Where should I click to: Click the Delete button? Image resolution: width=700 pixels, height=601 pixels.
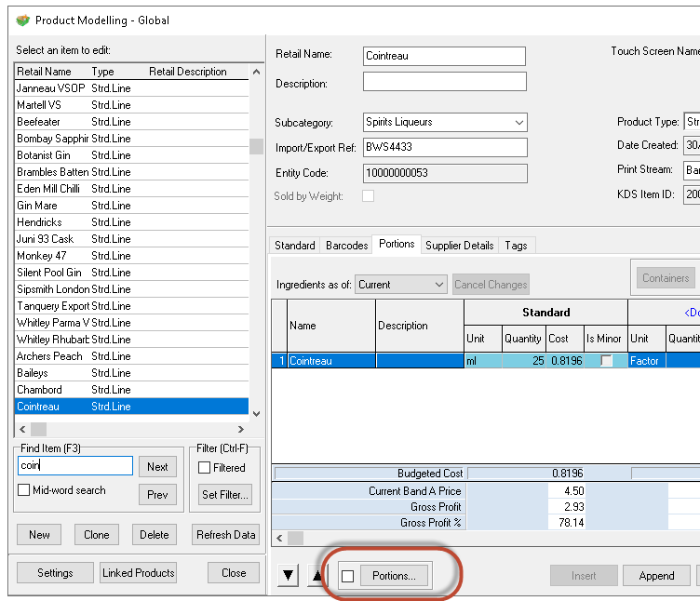pos(155,535)
